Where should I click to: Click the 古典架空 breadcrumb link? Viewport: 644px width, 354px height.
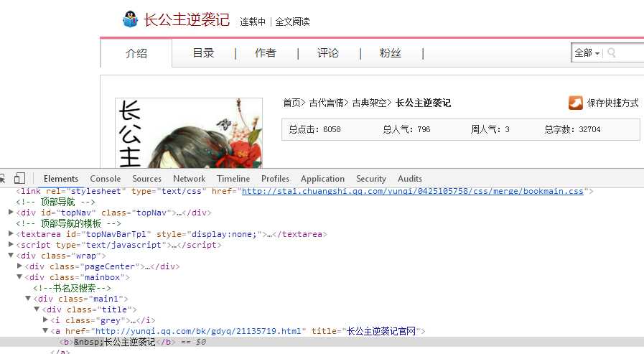coord(369,103)
